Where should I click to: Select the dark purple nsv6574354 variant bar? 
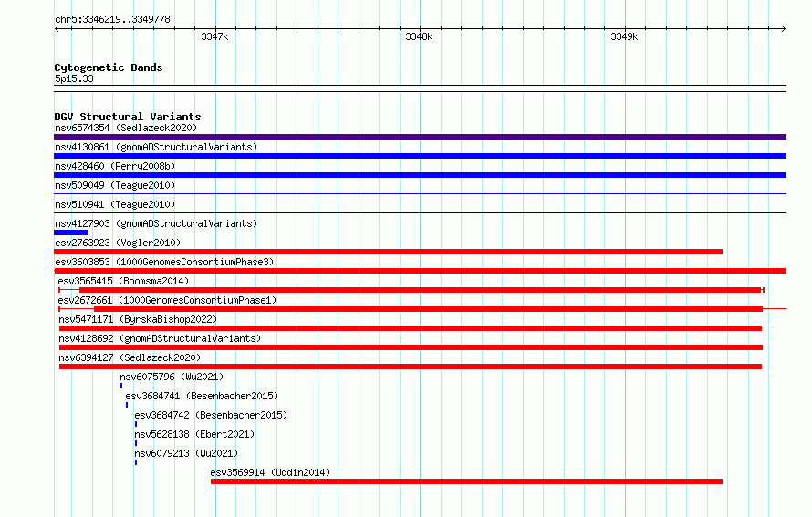420,137
